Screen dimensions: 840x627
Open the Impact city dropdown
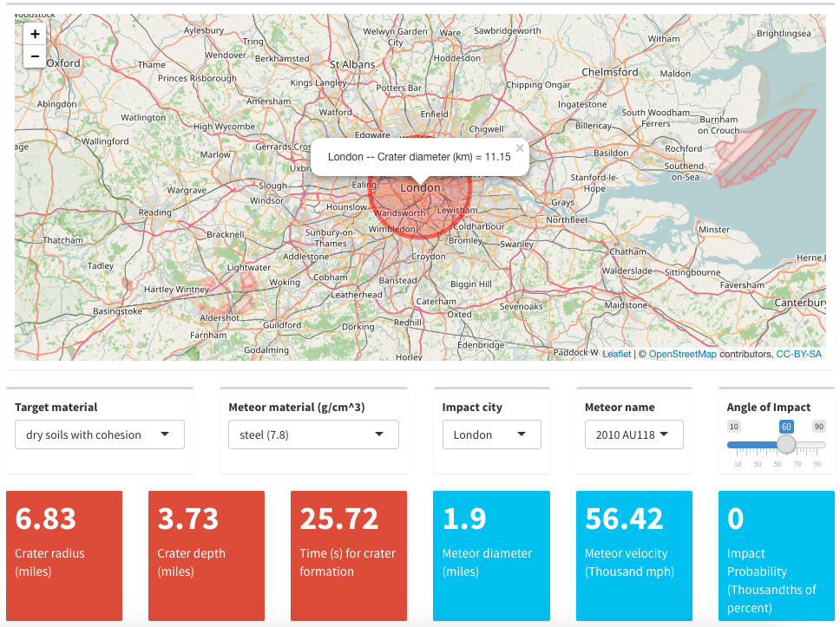[491, 434]
